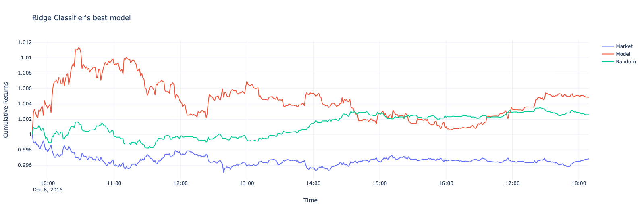This screenshot has width=644, height=212.
Task: Click the green Random legend line swatch
Action: [x=608, y=62]
